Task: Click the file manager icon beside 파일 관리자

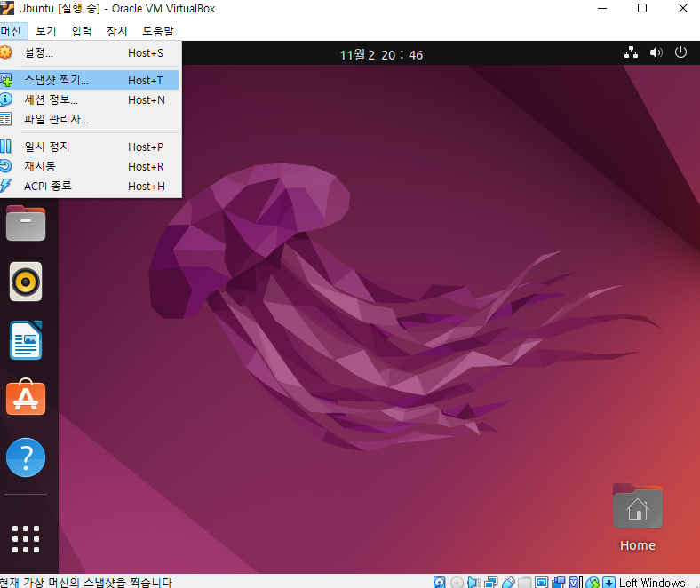Action: [5, 119]
